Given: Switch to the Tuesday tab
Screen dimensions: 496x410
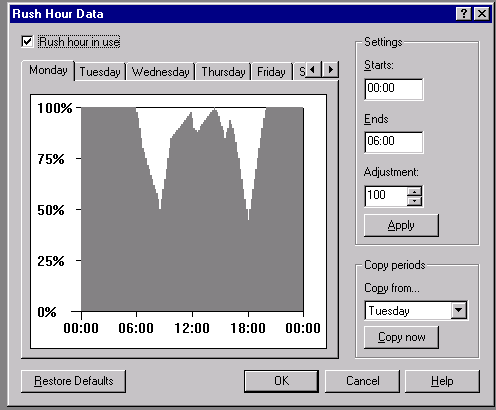Looking at the screenshot, I should click(x=100, y=72).
